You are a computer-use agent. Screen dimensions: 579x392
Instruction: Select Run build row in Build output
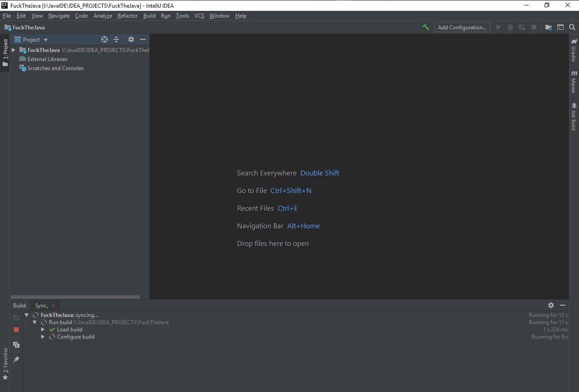tap(296, 322)
